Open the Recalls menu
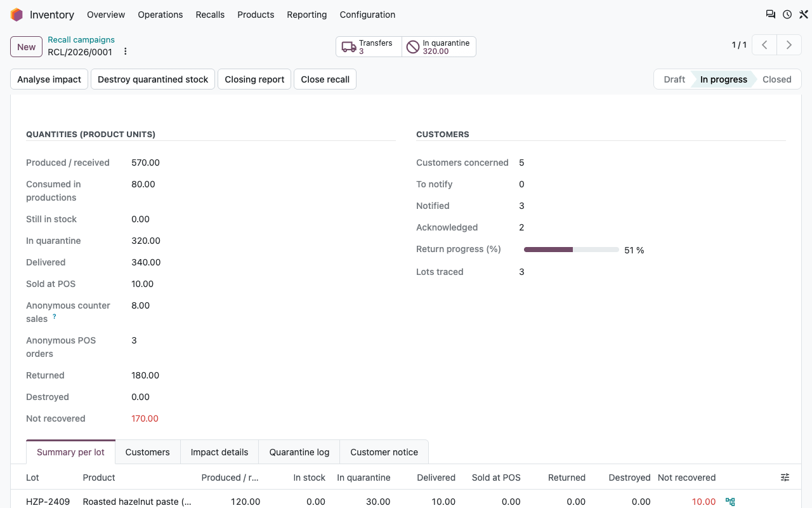This screenshot has height=508, width=812. [x=210, y=15]
